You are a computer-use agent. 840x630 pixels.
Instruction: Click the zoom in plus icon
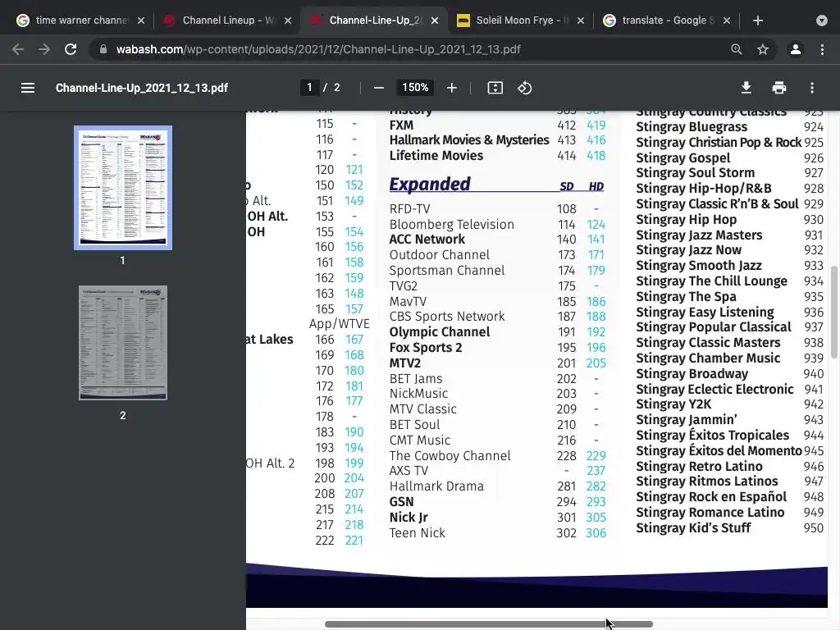[x=452, y=88]
